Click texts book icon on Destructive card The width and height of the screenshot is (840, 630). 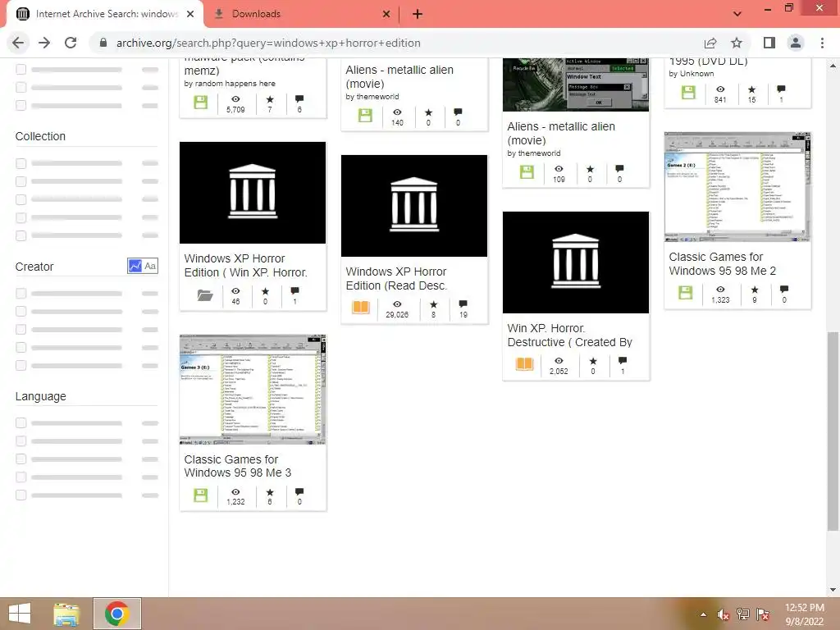(x=524, y=363)
